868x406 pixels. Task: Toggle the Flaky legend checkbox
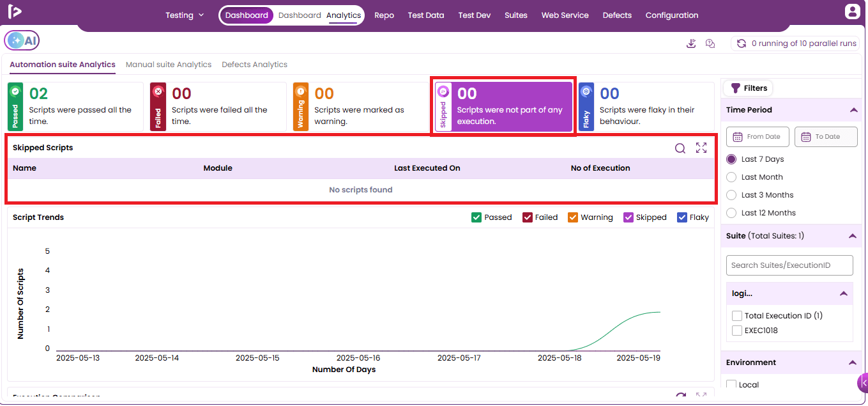point(682,217)
